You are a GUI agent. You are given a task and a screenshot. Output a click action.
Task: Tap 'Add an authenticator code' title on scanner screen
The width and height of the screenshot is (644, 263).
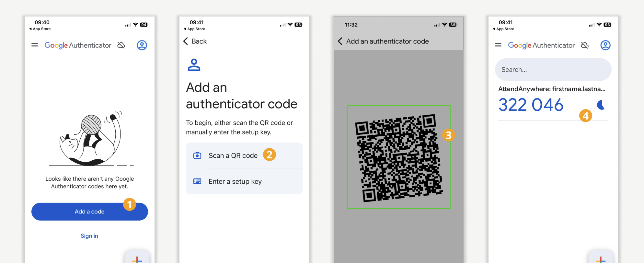pos(387,41)
